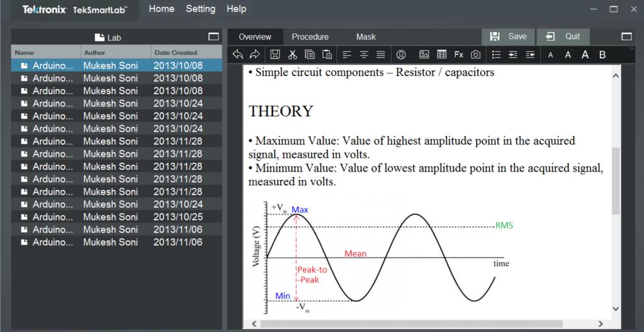Click the editor scroll down arrow
The height and width of the screenshot is (332, 644).
click(x=615, y=308)
